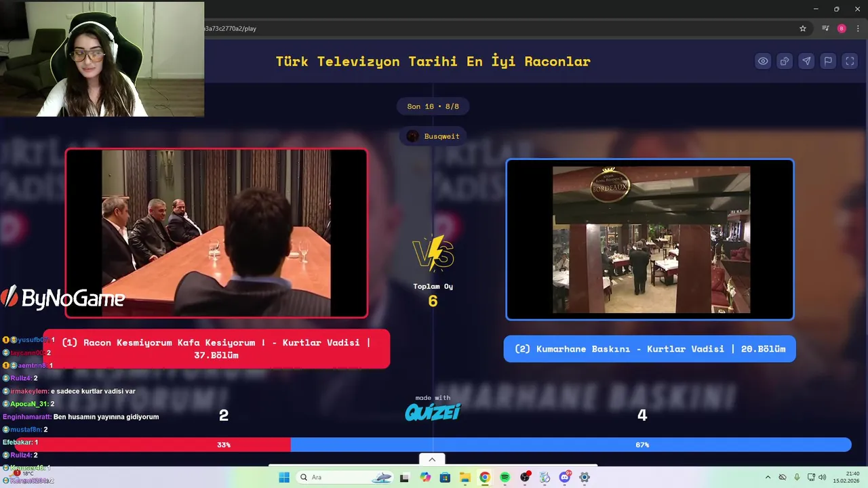Click the left video thumbnail with meeting table
This screenshot has height=488, width=868.
coord(216,233)
